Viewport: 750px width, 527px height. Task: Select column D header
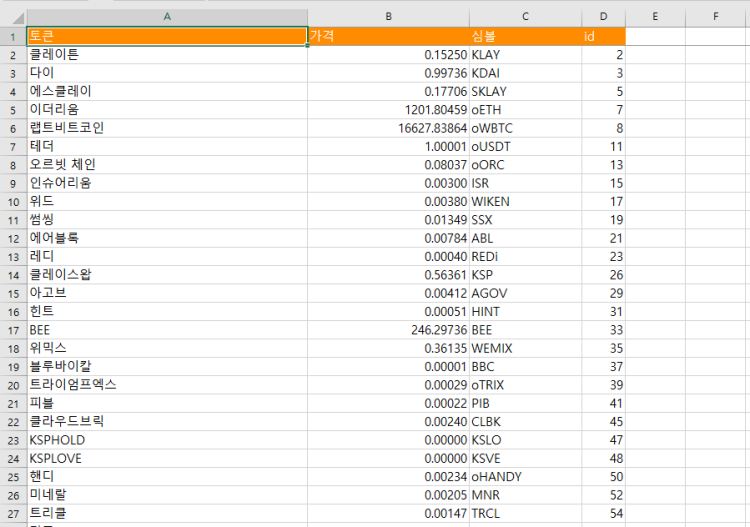click(603, 17)
